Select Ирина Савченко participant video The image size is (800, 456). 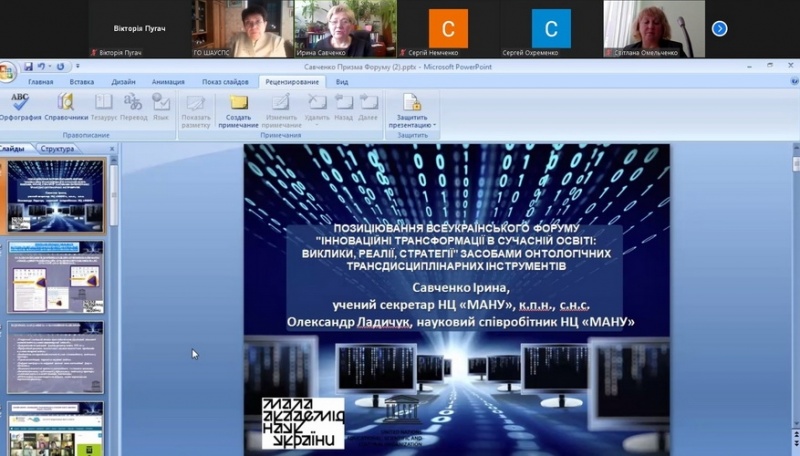[345, 29]
